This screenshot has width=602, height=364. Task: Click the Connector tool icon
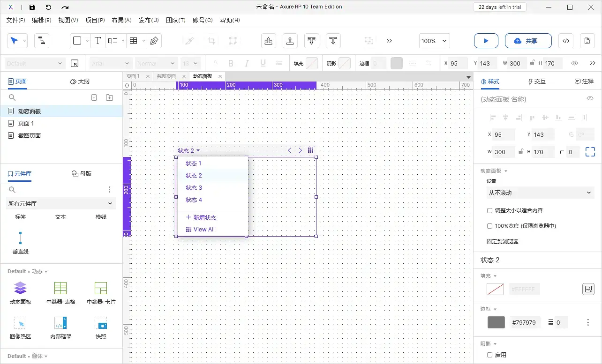click(x=42, y=41)
